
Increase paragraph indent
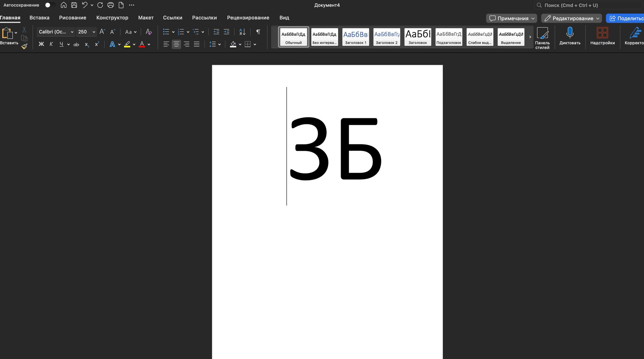227,32
